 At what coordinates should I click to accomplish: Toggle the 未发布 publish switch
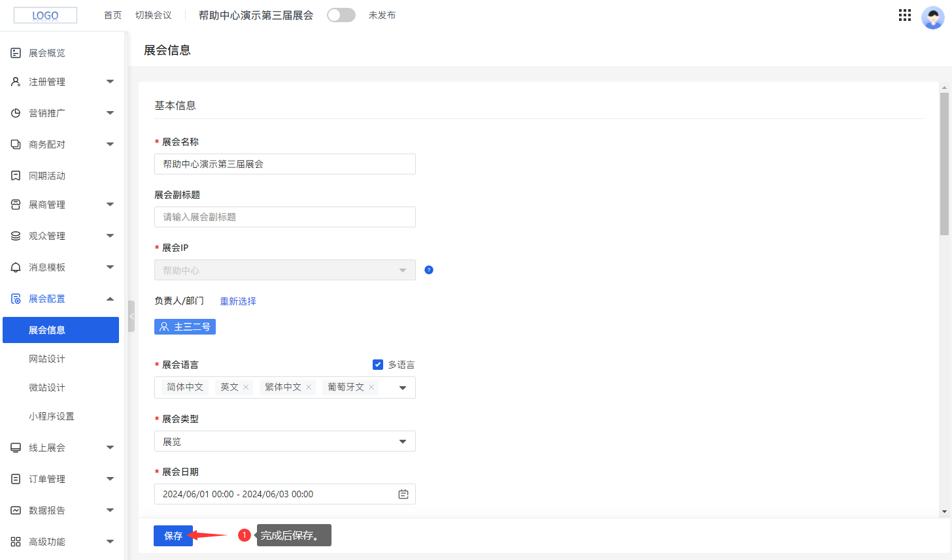(x=341, y=14)
